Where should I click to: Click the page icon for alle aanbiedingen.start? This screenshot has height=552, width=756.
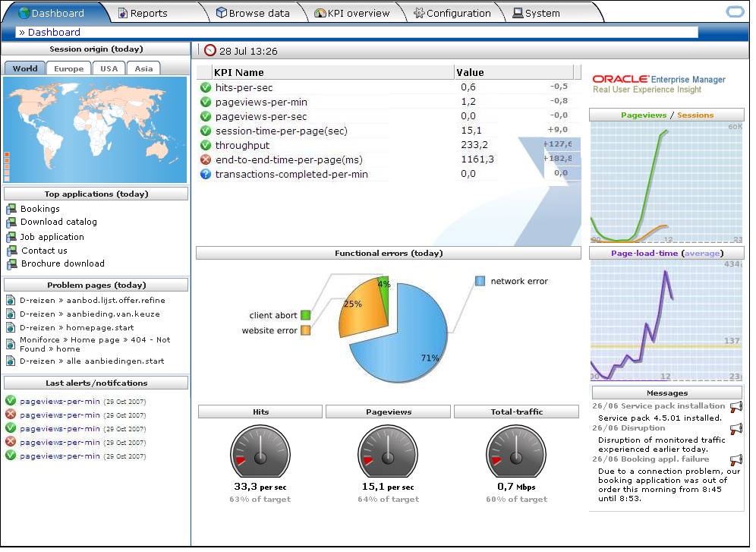pos(11,361)
